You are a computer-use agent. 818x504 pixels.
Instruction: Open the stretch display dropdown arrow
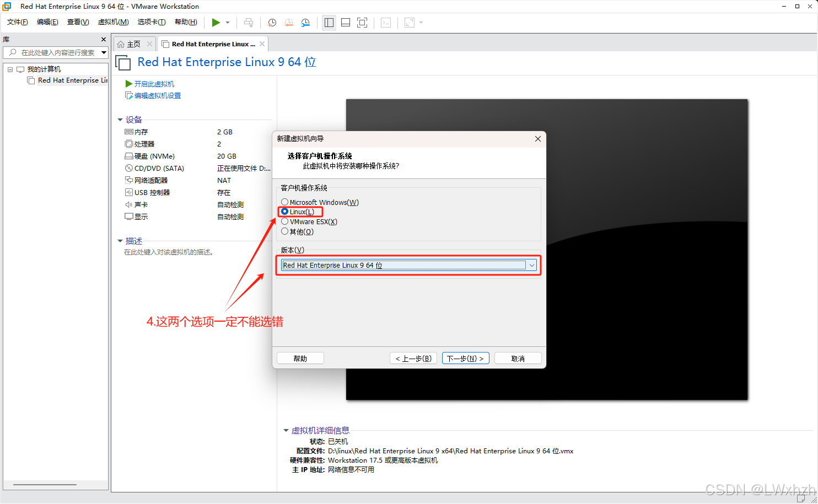421,23
